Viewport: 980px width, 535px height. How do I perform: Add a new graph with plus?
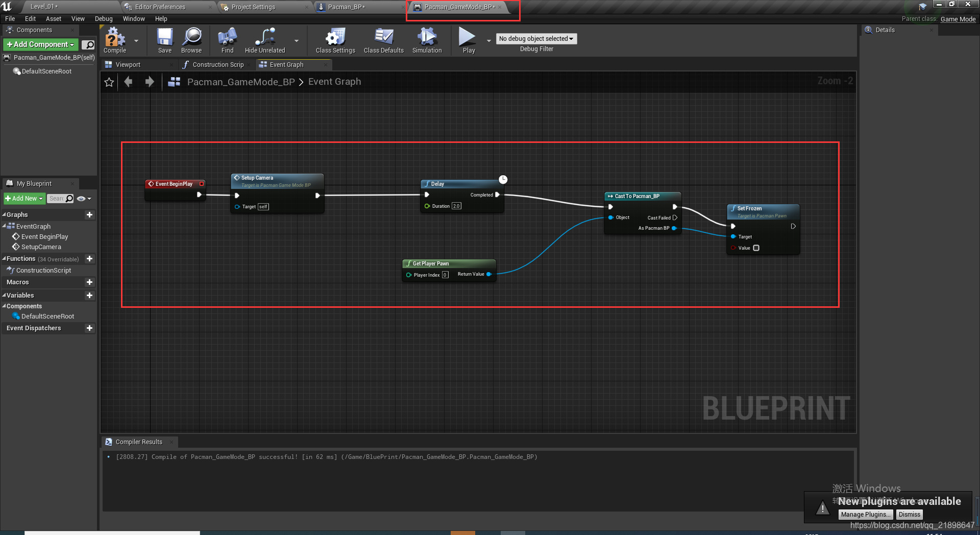click(x=89, y=215)
